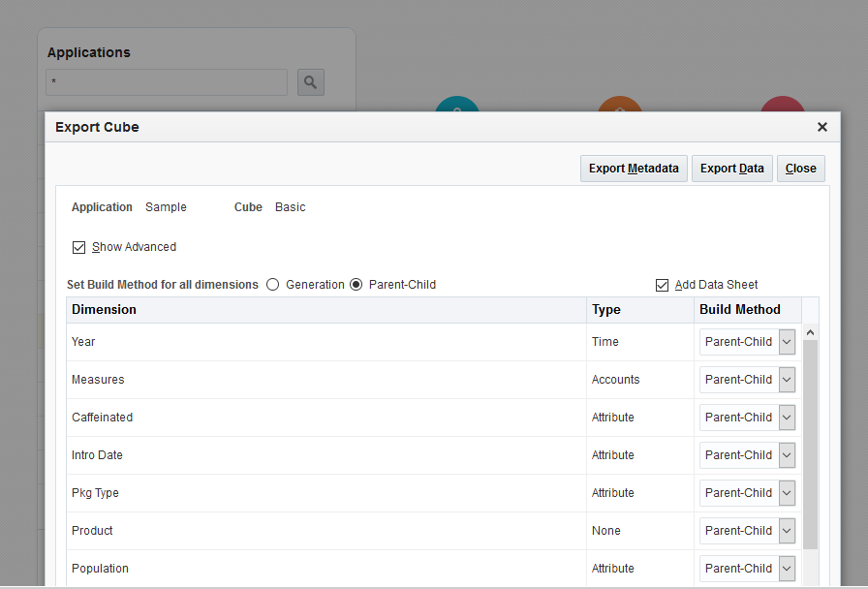This screenshot has height=589, width=868.
Task: Select the Generation radio button
Action: [272, 285]
